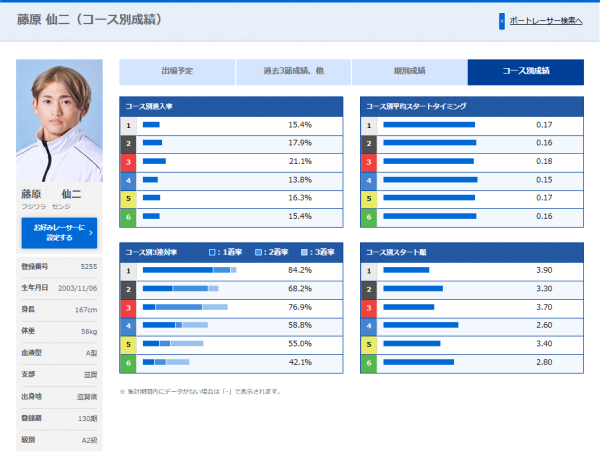Click green course 6 badge in コース別進入率
Screen dimensions: 600x452
click(128, 217)
